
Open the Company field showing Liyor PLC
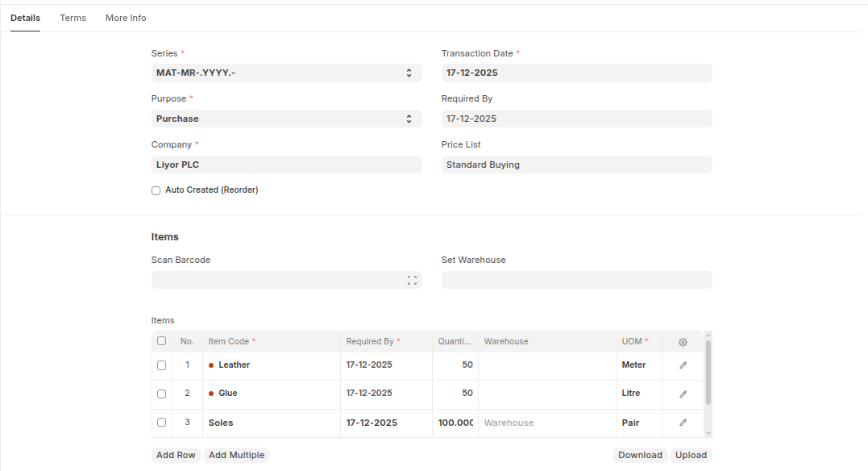click(286, 165)
